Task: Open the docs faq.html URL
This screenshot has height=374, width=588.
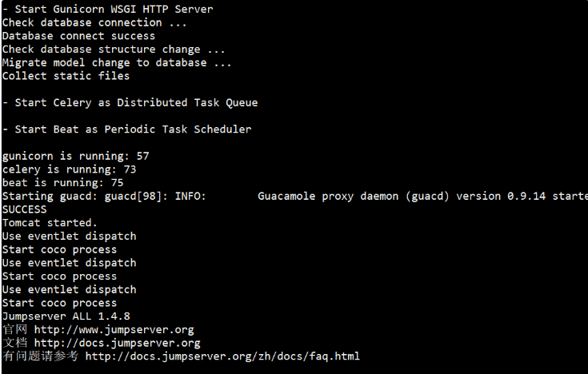Action: pyautogui.click(x=222, y=356)
